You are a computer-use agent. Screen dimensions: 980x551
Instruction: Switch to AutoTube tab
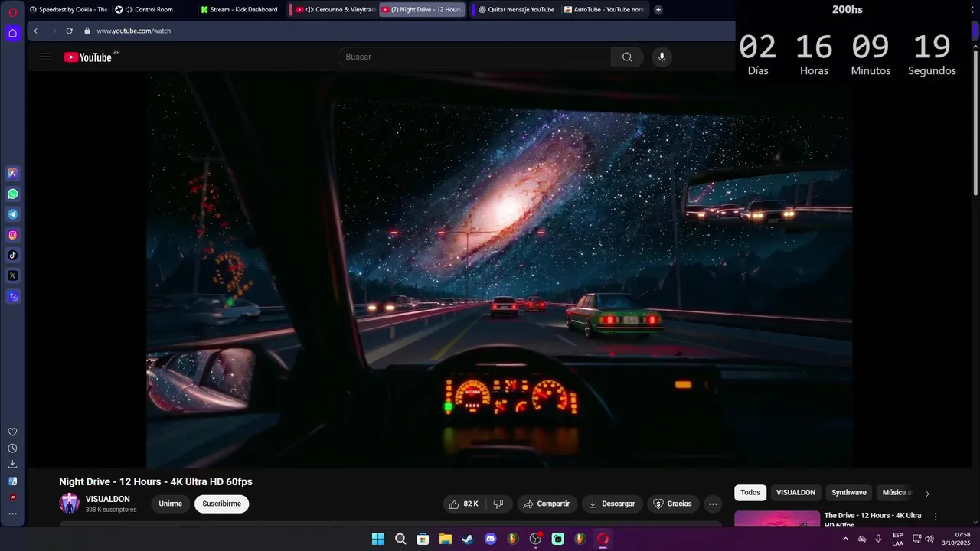[604, 10]
